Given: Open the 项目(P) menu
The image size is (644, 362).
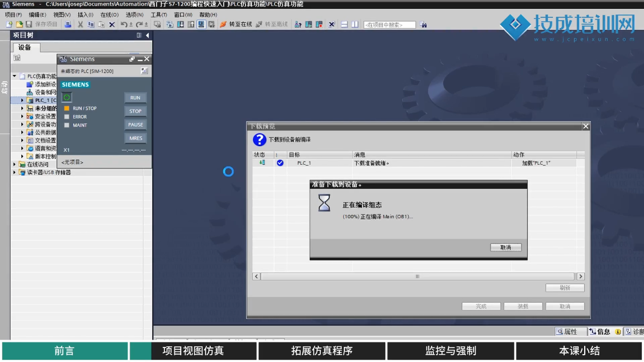Looking at the screenshot, I should coord(13,15).
